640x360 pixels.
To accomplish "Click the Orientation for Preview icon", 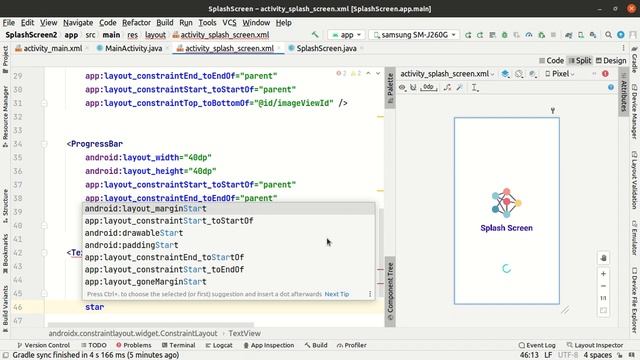I will click(519, 74).
